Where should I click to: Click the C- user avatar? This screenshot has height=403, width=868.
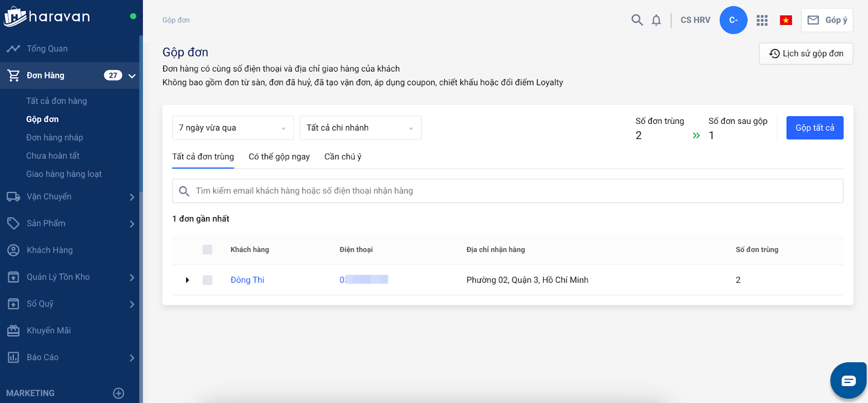(x=733, y=20)
